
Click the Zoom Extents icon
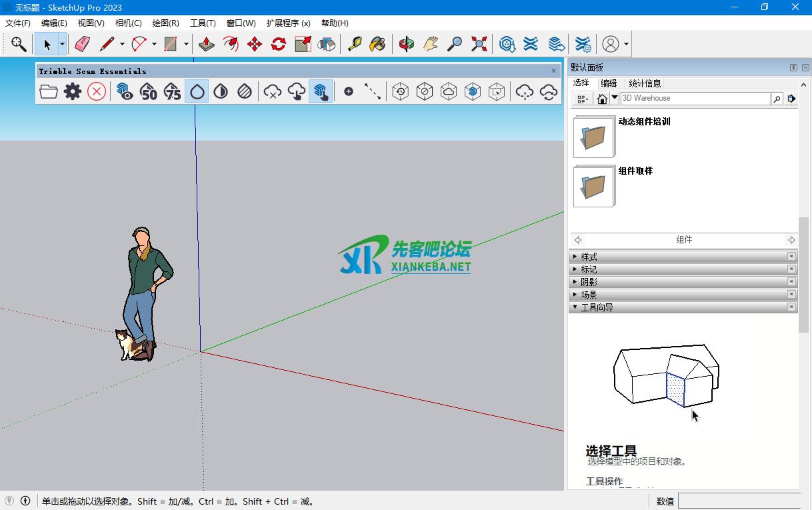pyautogui.click(x=479, y=44)
